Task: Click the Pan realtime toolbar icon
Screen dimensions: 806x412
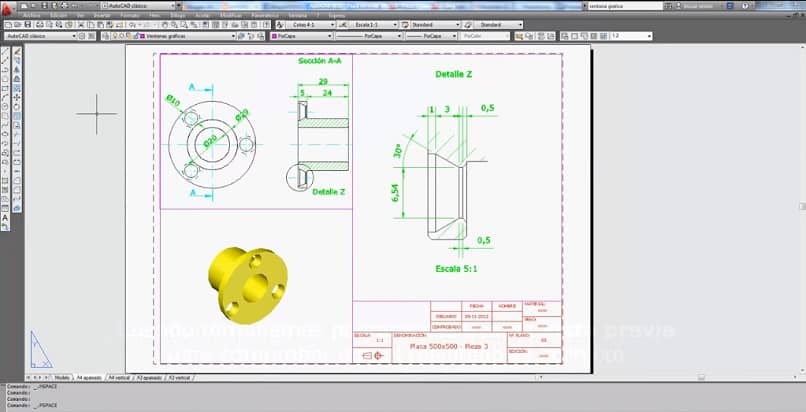Action: 164,25
